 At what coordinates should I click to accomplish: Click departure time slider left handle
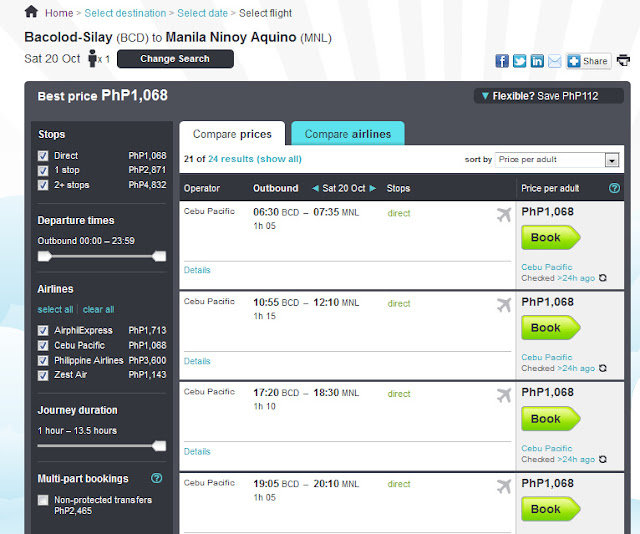[44, 256]
